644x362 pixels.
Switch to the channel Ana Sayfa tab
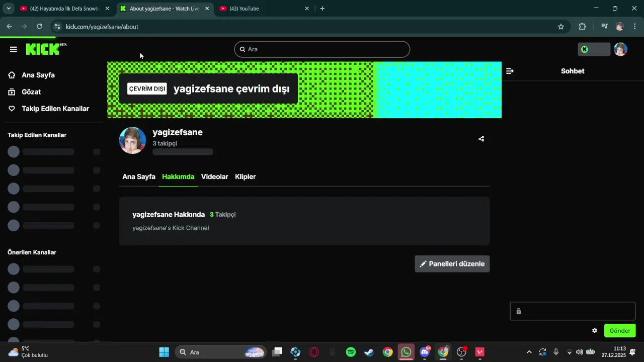click(x=139, y=176)
